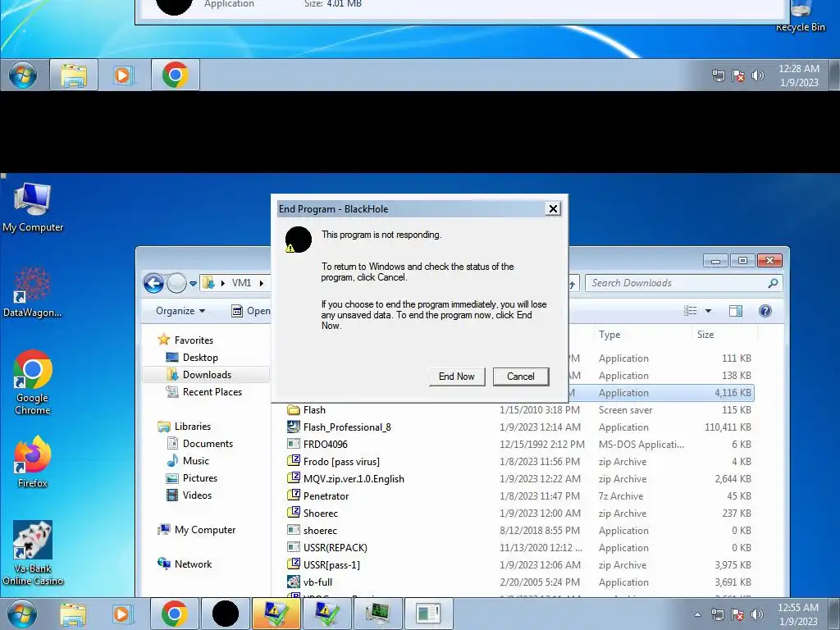Select Libraries in the navigation pane
Image resolution: width=840 pixels, height=630 pixels.
pyautogui.click(x=185, y=426)
